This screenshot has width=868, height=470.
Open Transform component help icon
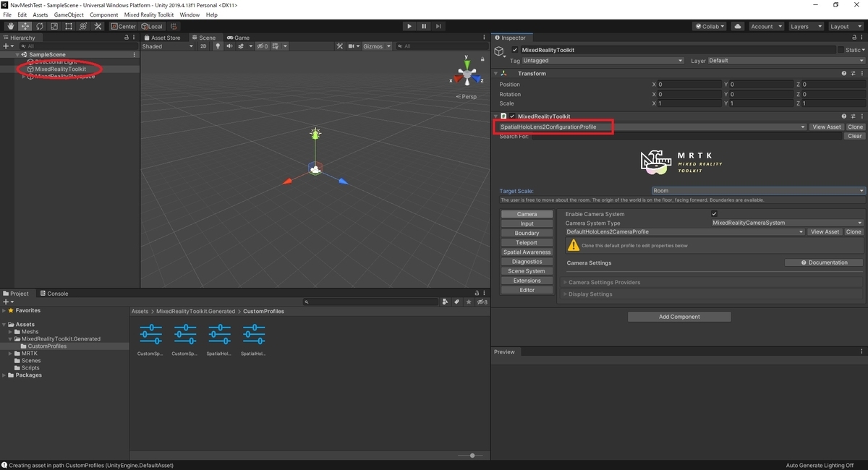click(844, 74)
